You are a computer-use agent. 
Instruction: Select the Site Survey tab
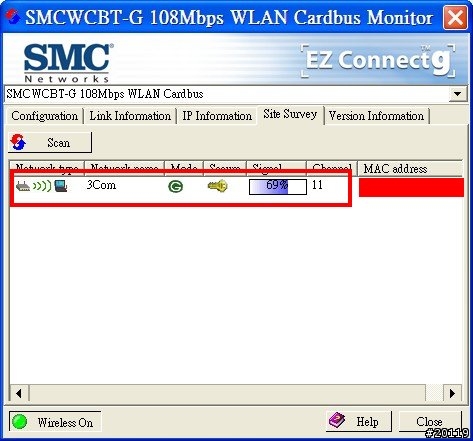pyautogui.click(x=290, y=115)
